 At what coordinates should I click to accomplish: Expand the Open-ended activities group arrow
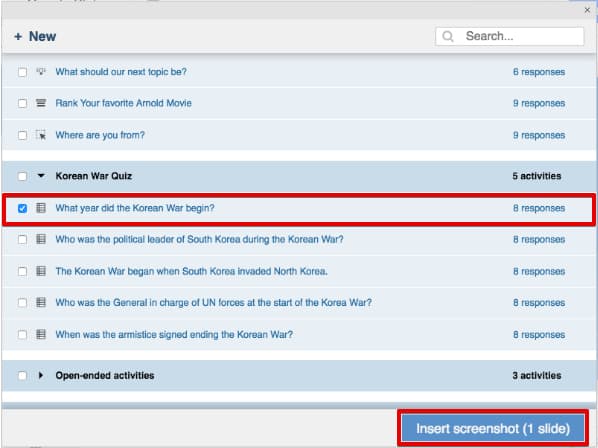pyautogui.click(x=40, y=375)
